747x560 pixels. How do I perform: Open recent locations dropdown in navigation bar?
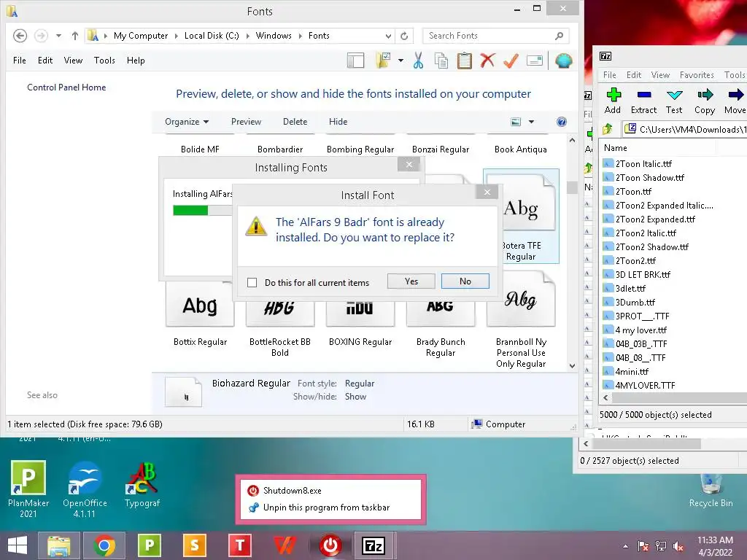[58, 36]
